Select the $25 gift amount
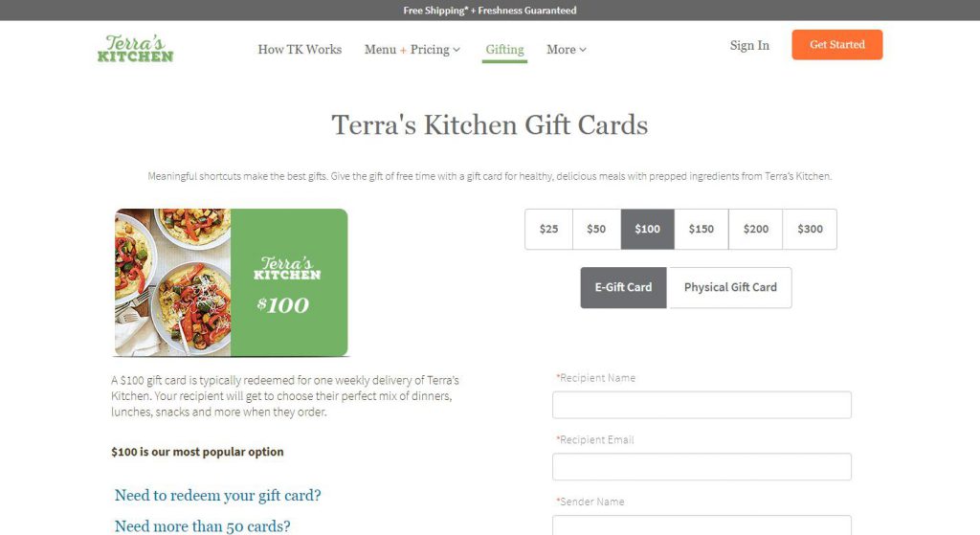This screenshot has width=980, height=535. tap(548, 229)
